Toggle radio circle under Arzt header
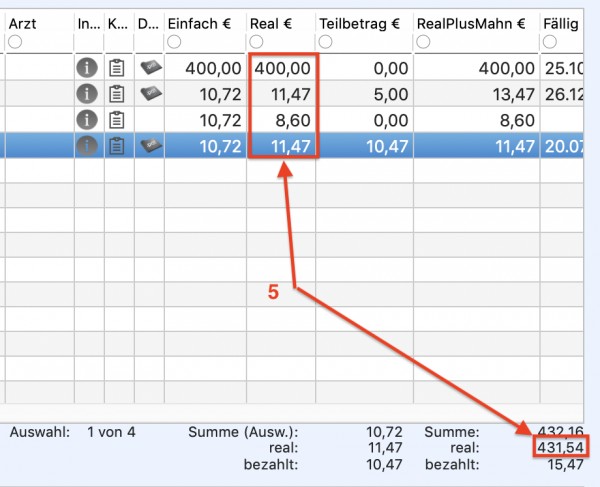Image resolution: width=600 pixels, height=487 pixels. point(15,42)
